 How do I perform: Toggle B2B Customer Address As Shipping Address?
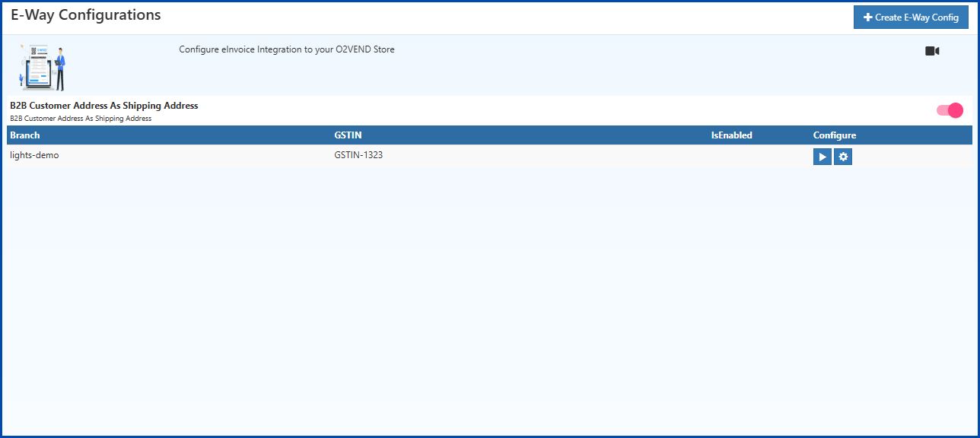[x=949, y=109]
